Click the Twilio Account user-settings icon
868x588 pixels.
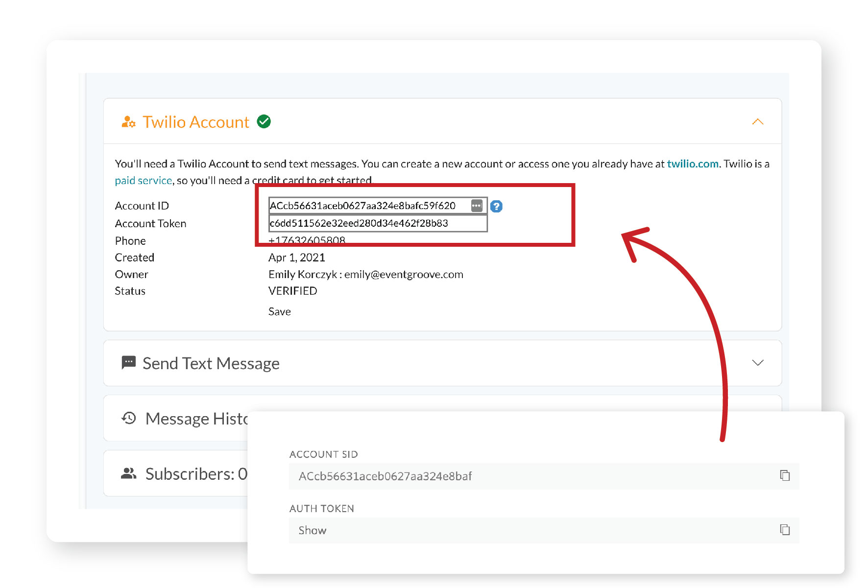128,122
